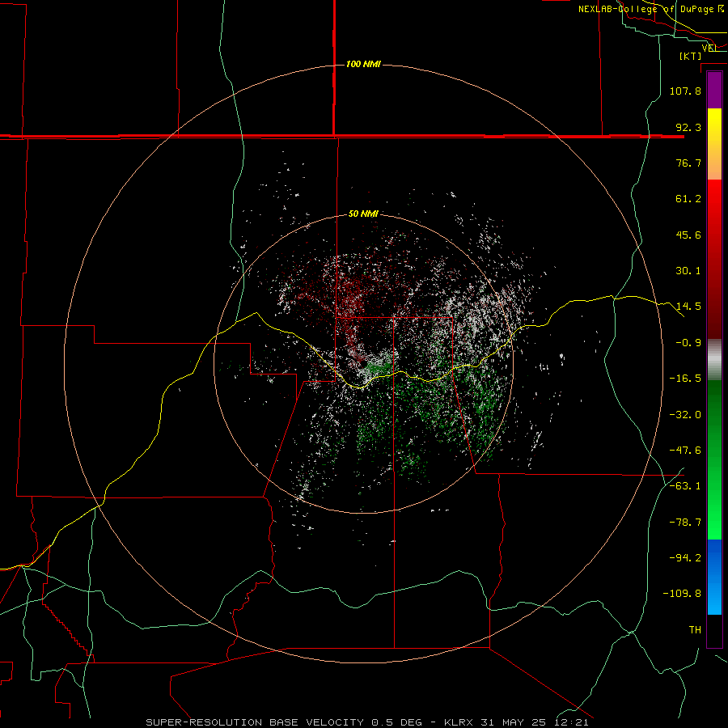Choose the -47.6 velocity label
The image size is (728, 728).
click(685, 451)
